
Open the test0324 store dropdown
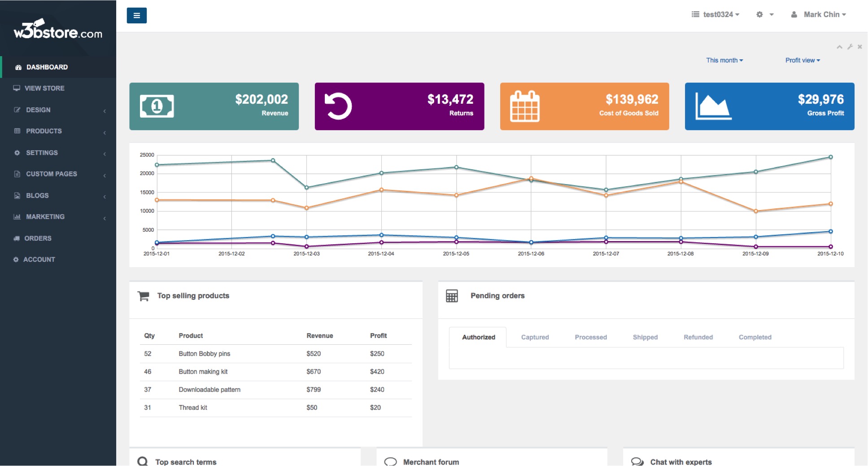pos(715,14)
